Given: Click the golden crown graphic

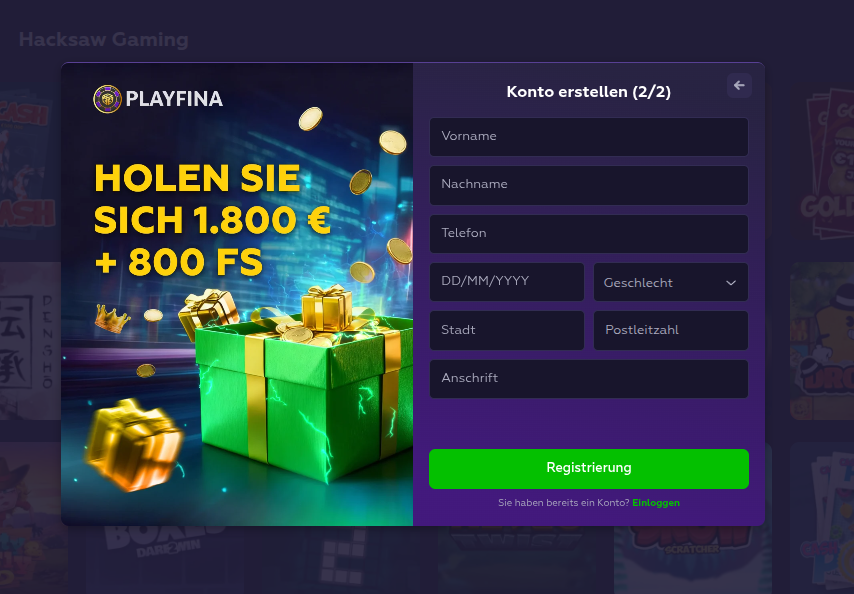Looking at the screenshot, I should pyautogui.click(x=112, y=318).
